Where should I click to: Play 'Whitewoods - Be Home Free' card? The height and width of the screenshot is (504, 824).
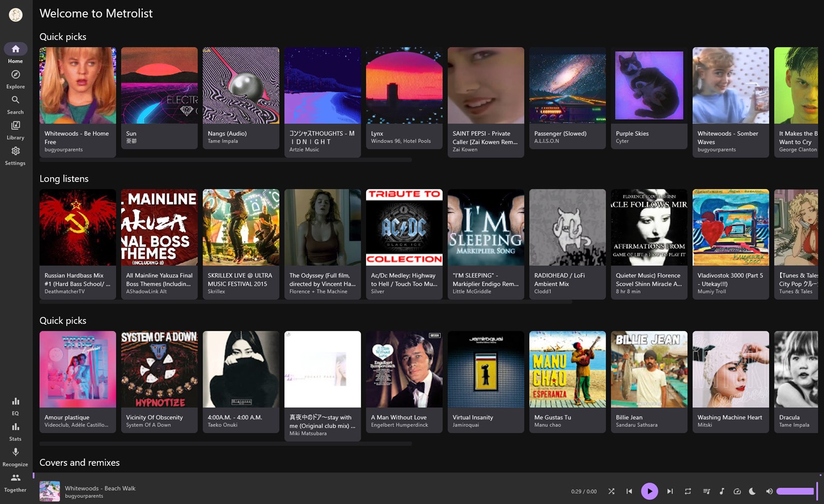(x=78, y=102)
